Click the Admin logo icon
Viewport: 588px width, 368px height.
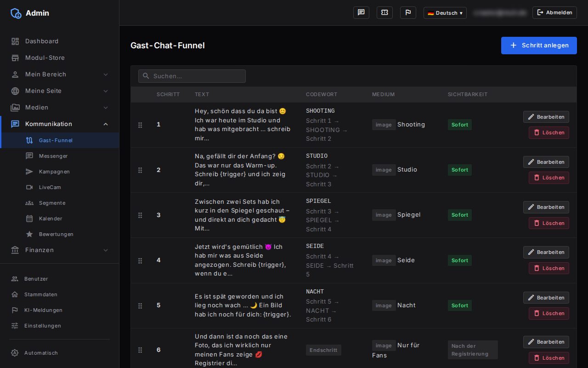click(16, 13)
